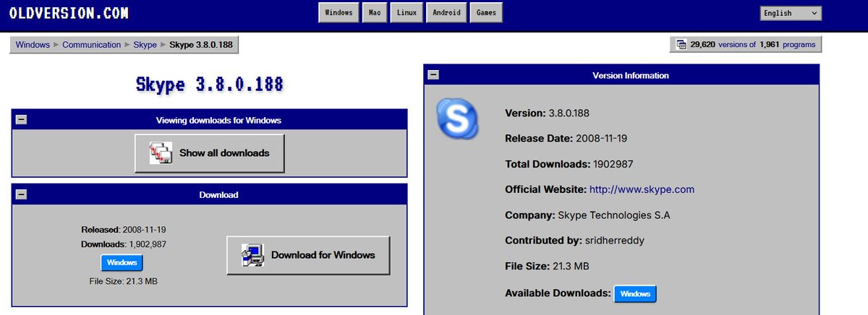Open the English language dropdown
The width and height of the screenshot is (868, 315).
[x=790, y=13]
